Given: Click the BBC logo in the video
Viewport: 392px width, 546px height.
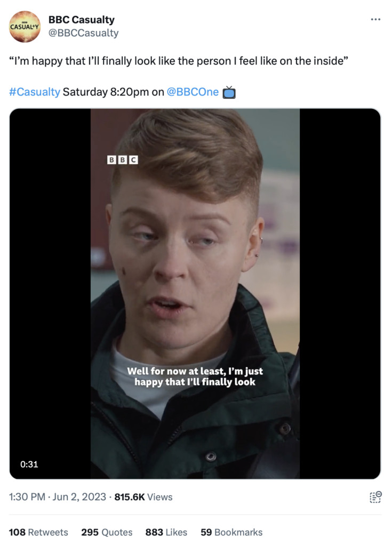Looking at the screenshot, I should [123, 159].
